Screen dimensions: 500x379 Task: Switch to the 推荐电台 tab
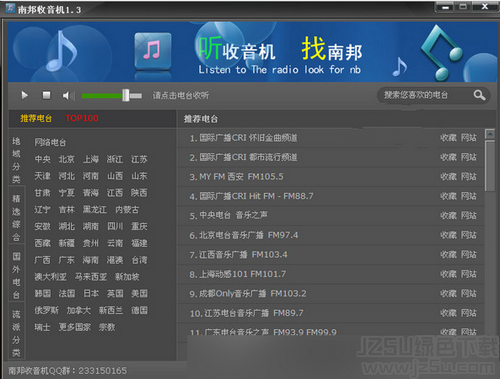click(36, 118)
